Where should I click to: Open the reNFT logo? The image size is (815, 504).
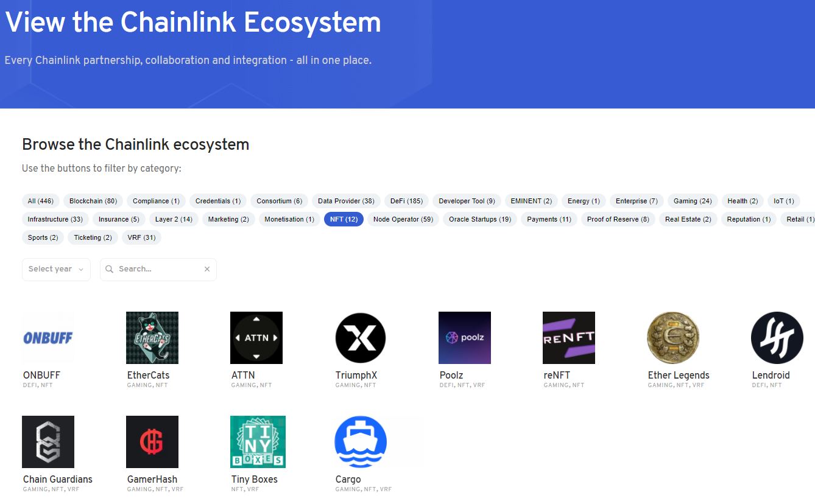[x=569, y=338]
